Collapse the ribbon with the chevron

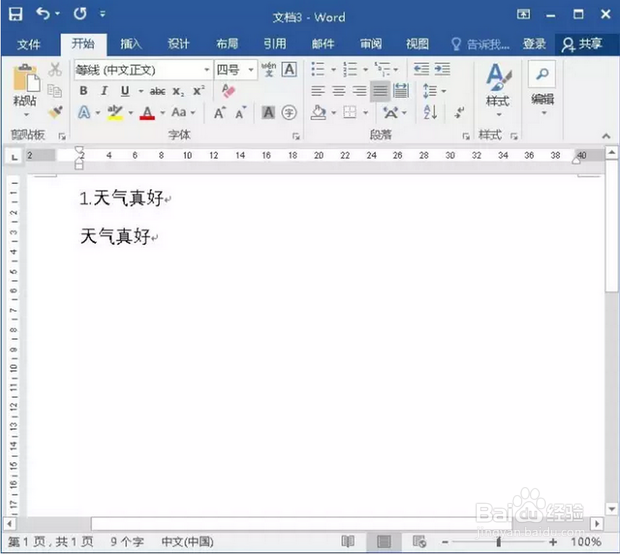click(x=606, y=136)
